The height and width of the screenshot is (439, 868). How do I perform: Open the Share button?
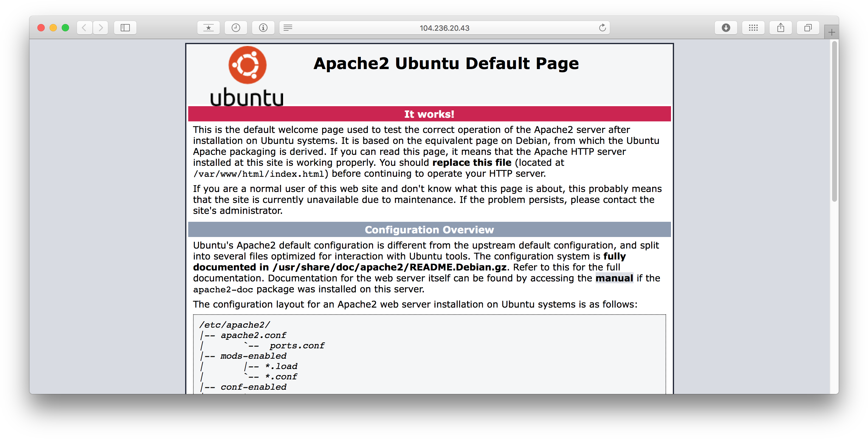click(781, 28)
